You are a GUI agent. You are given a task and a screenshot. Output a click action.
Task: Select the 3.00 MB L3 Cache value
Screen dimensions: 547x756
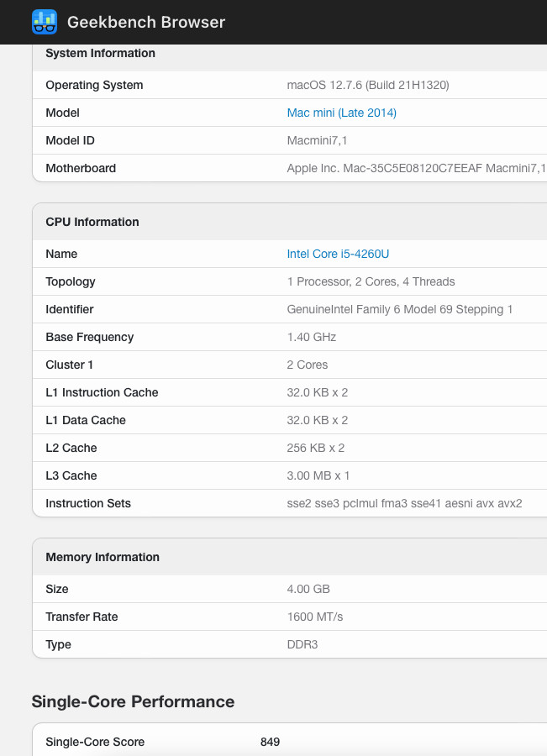(x=318, y=475)
